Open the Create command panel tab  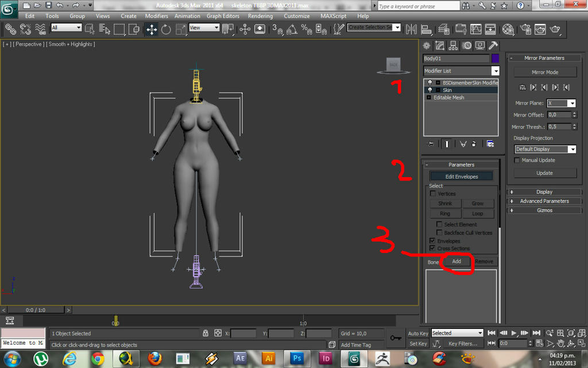click(427, 46)
